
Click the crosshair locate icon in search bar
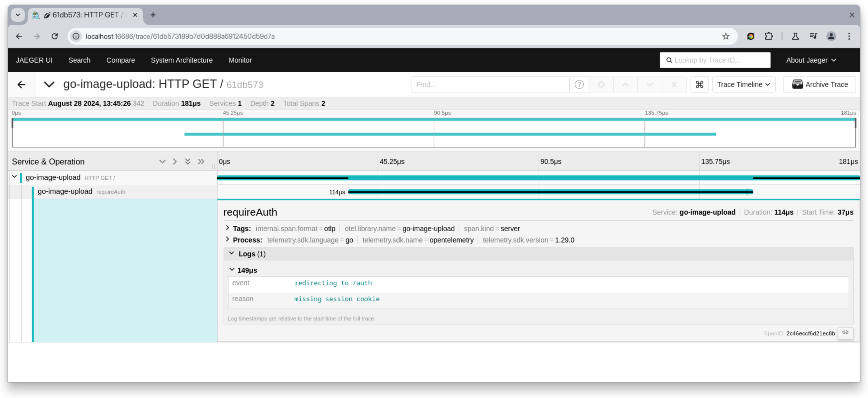point(601,84)
